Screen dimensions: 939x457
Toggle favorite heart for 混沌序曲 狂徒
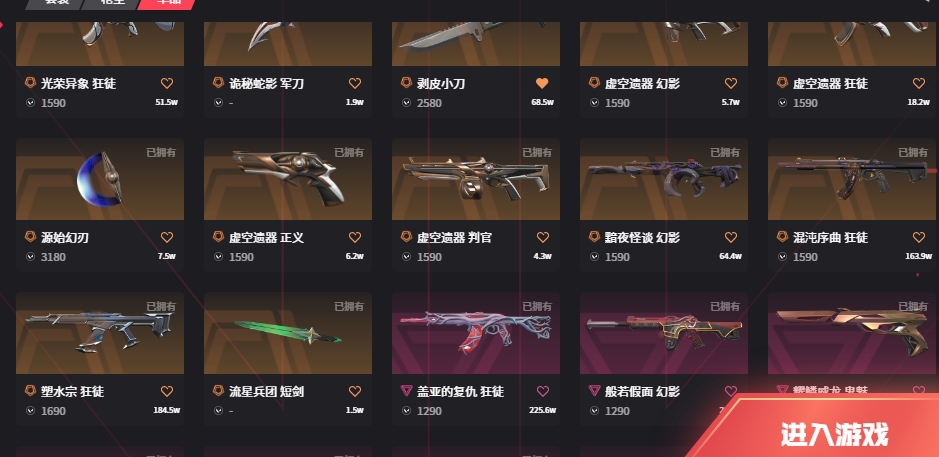[919, 237]
